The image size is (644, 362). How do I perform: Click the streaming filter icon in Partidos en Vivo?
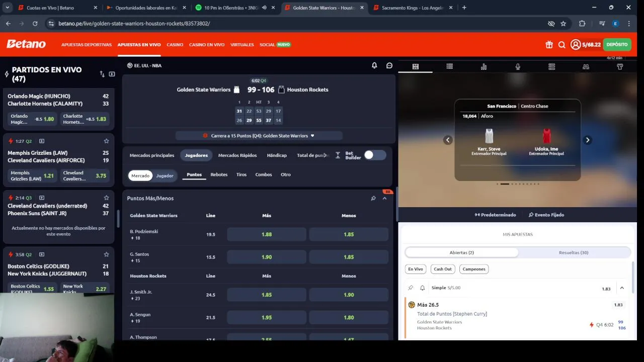tap(112, 74)
